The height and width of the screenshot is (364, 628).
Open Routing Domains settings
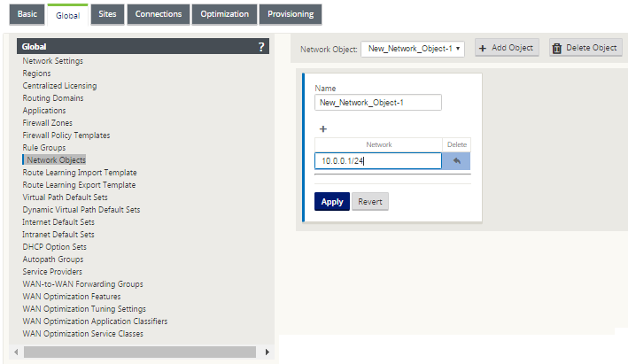[53, 98]
